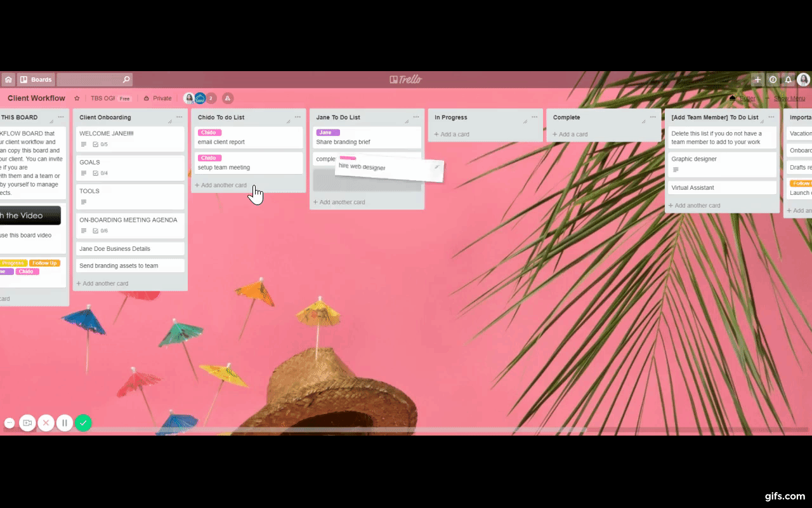Click the plus Create icon
The width and height of the screenshot is (812, 508).
757,79
